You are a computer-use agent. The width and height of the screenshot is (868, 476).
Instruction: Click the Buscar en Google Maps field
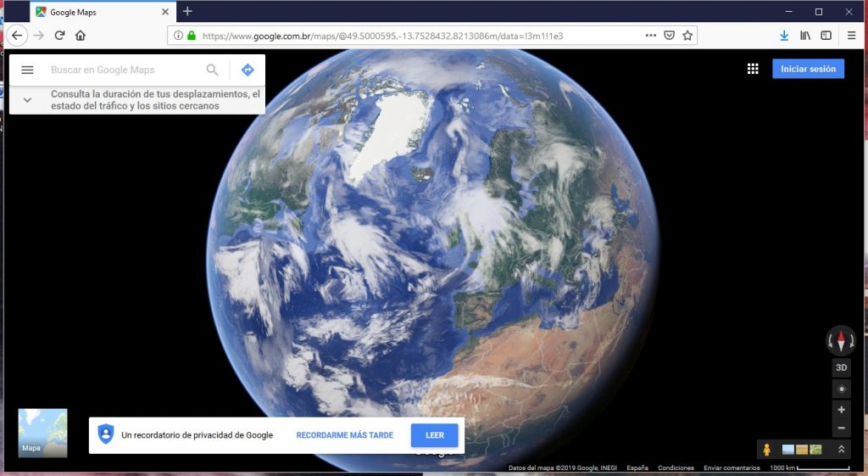tap(123, 70)
